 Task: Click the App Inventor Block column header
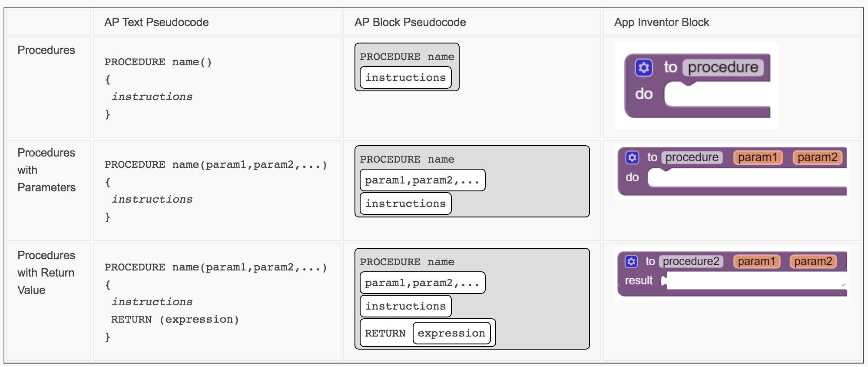(661, 22)
